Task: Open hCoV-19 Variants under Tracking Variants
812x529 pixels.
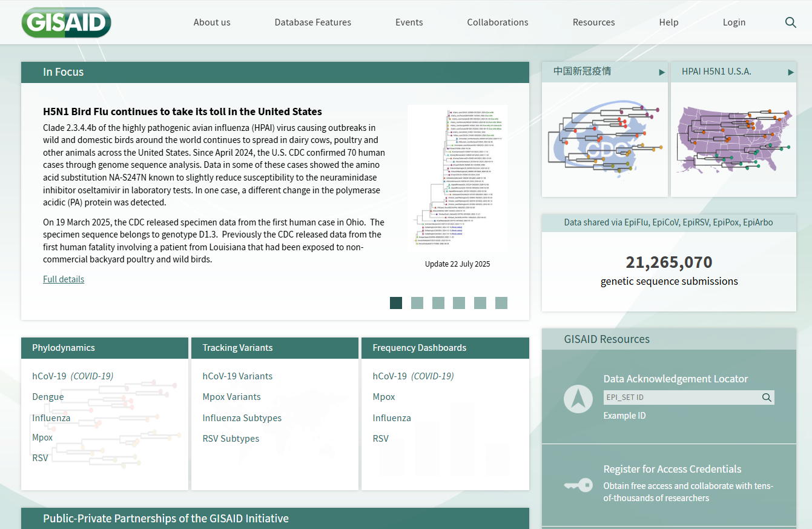Action: click(x=237, y=376)
